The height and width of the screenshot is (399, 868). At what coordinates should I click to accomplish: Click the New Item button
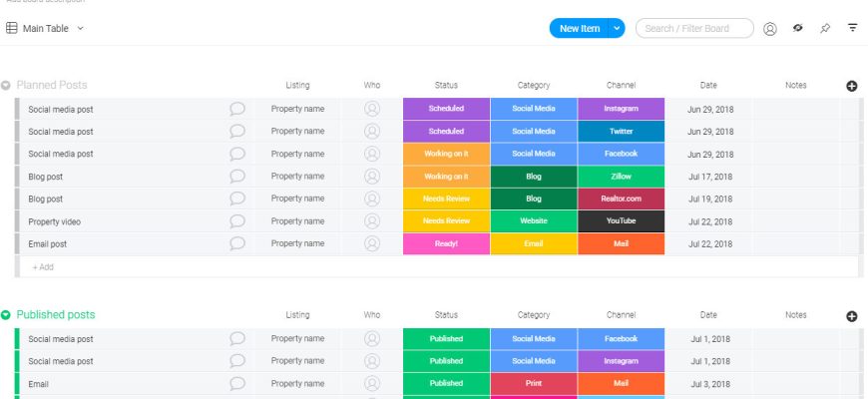579,28
